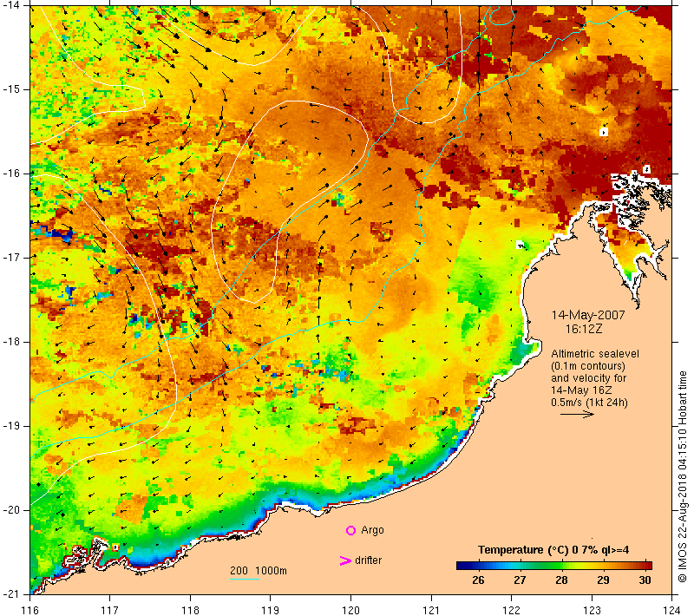Click the latitude axis label -16
Image resolution: width=694 pixels, height=616 pixels.
pos(11,173)
